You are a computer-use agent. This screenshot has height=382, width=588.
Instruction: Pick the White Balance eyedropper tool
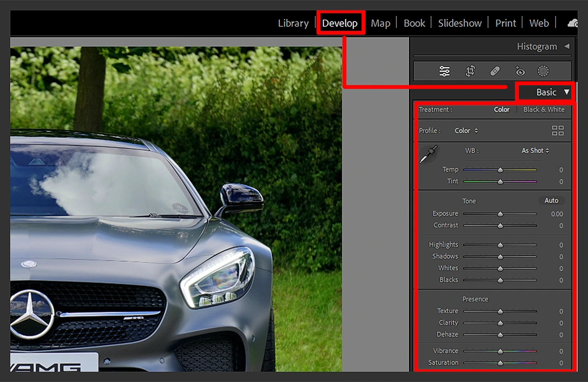point(428,154)
